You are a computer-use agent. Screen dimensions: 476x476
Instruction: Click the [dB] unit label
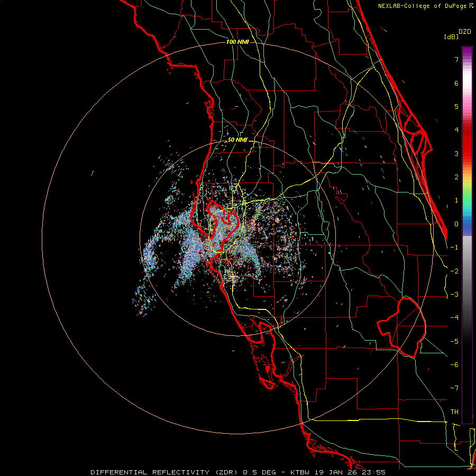tap(452, 37)
